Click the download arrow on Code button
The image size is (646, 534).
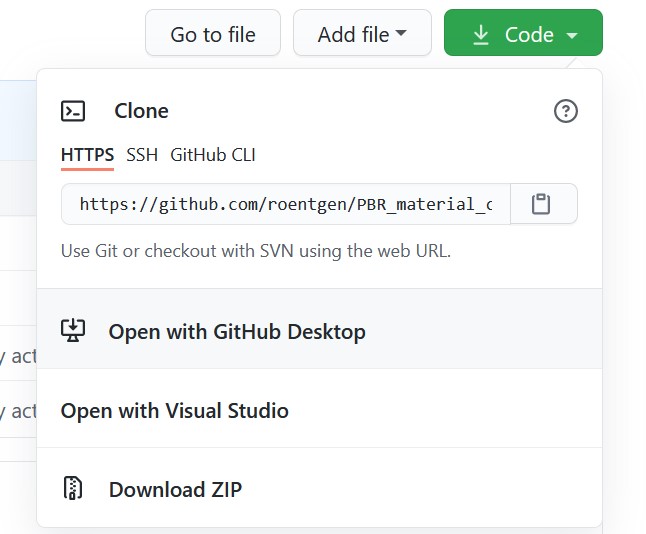[x=481, y=35]
